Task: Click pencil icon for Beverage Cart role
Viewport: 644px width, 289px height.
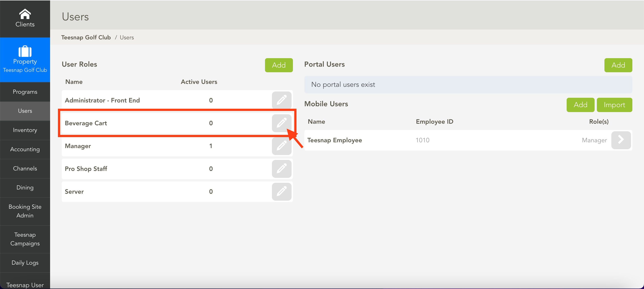Action: (282, 123)
